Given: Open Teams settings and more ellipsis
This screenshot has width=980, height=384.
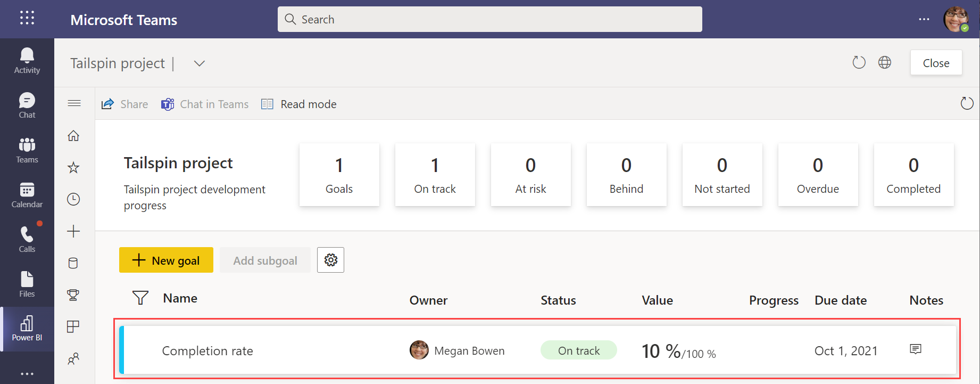Looking at the screenshot, I should (x=924, y=19).
